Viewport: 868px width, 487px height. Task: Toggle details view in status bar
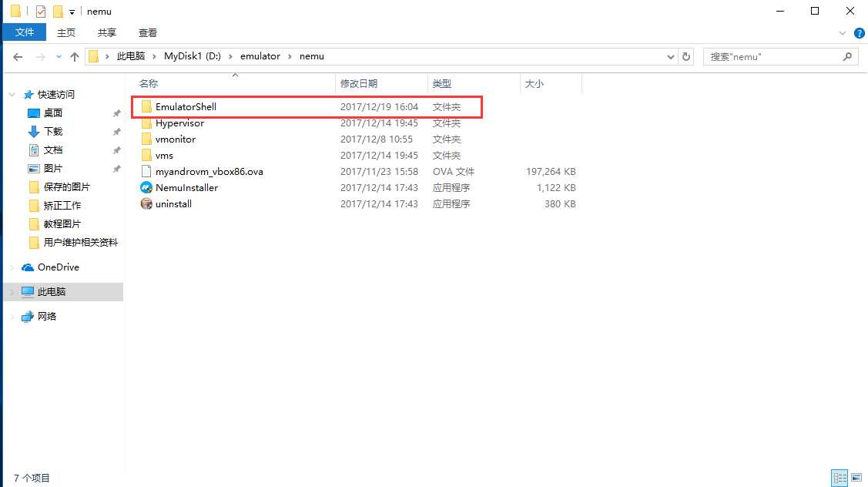click(x=840, y=478)
